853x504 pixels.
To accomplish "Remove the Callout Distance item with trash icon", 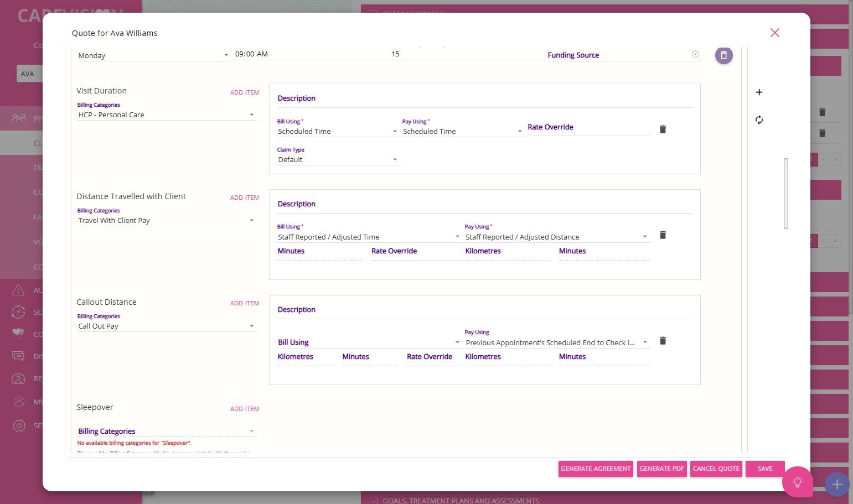I will tap(663, 340).
